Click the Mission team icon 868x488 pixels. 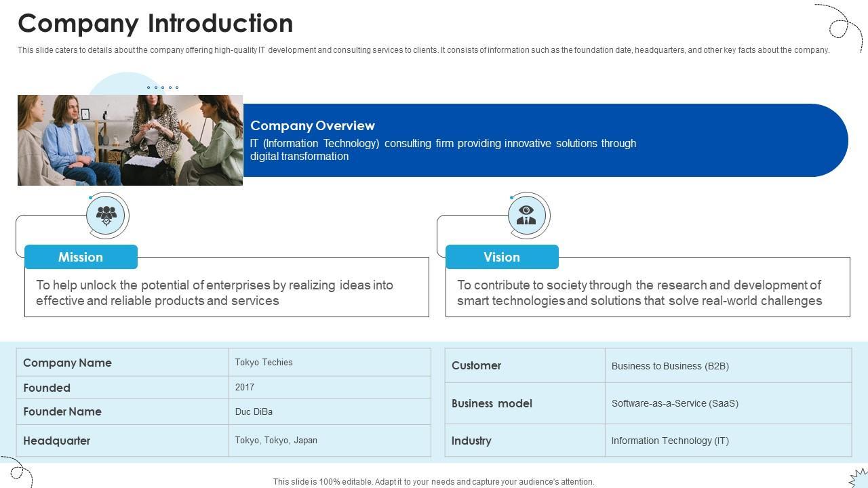click(x=106, y=216)
